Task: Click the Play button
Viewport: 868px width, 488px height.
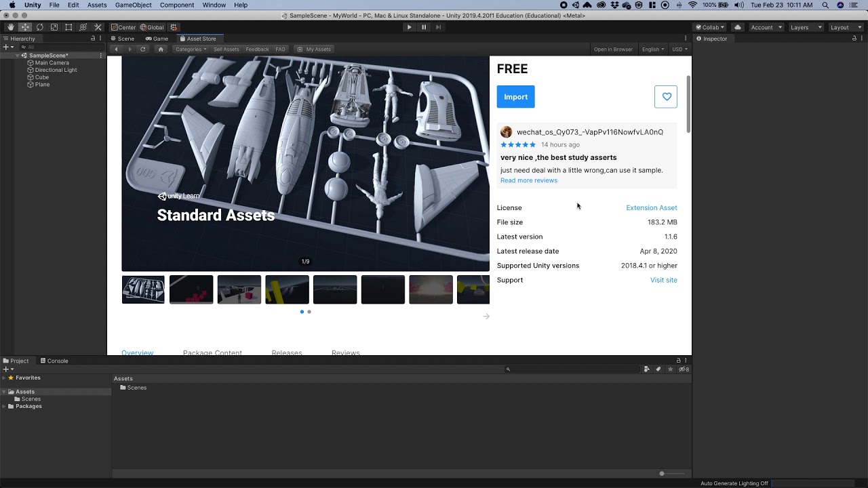Action: pos(409,27)
